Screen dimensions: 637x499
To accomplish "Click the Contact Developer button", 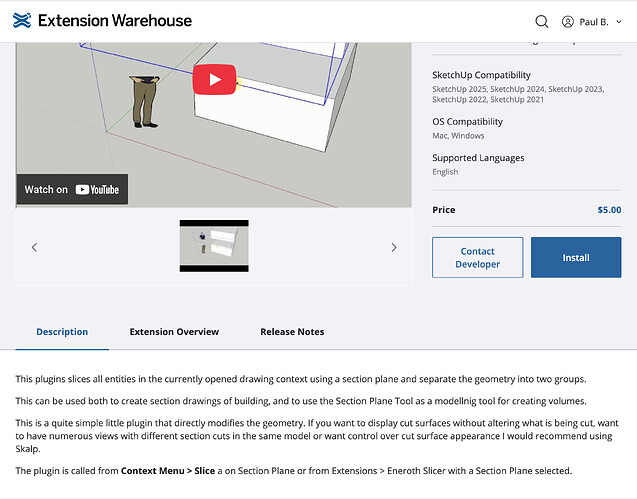I will click(x=477, y=258).
